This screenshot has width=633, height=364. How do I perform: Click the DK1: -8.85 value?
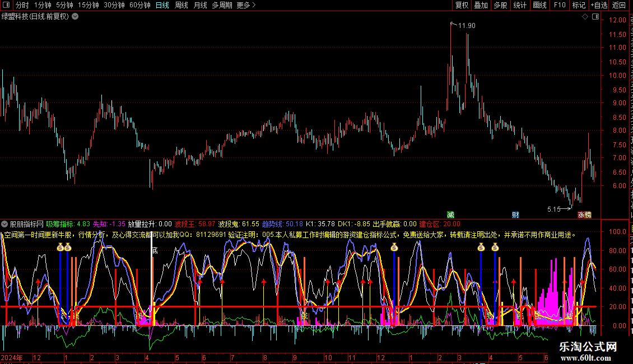[x=354, y=224]
